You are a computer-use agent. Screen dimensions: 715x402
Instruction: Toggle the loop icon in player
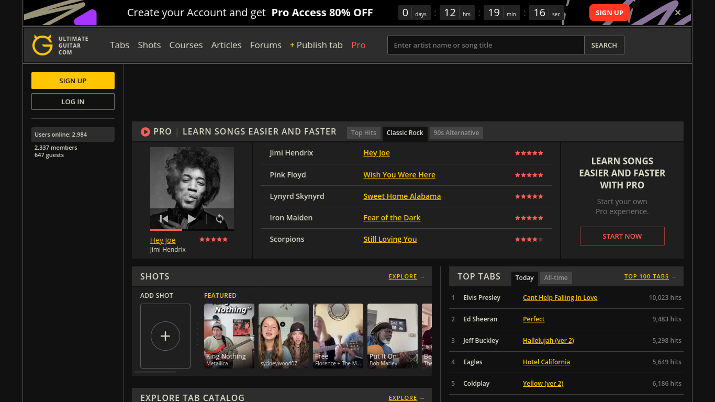click(220, 219)
